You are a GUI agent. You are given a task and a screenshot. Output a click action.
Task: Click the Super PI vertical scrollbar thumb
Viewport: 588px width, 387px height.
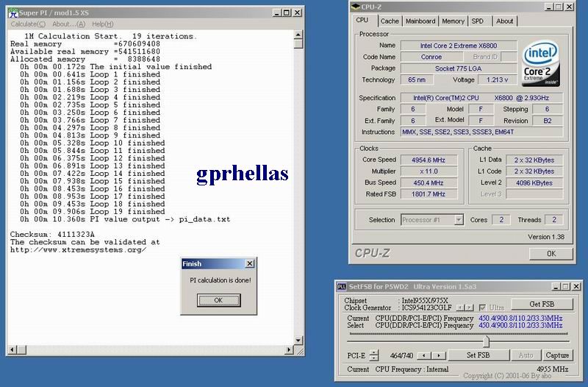click(298, 43)
